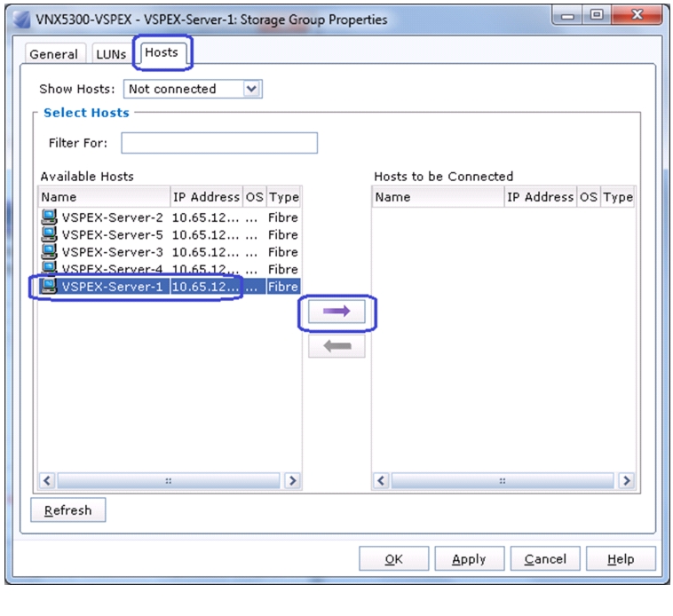
Task: Sort Available Hosts by OS column
Action: coord(255,197)
